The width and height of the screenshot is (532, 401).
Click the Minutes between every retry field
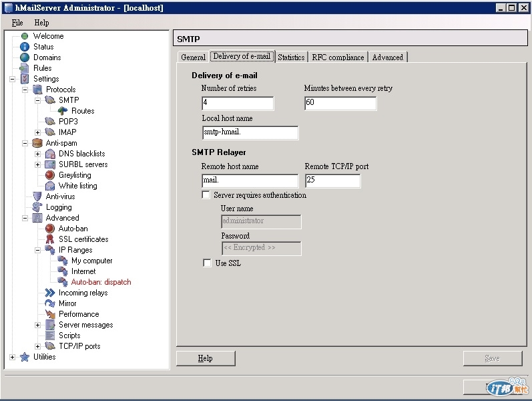click(x=340, y=103)
